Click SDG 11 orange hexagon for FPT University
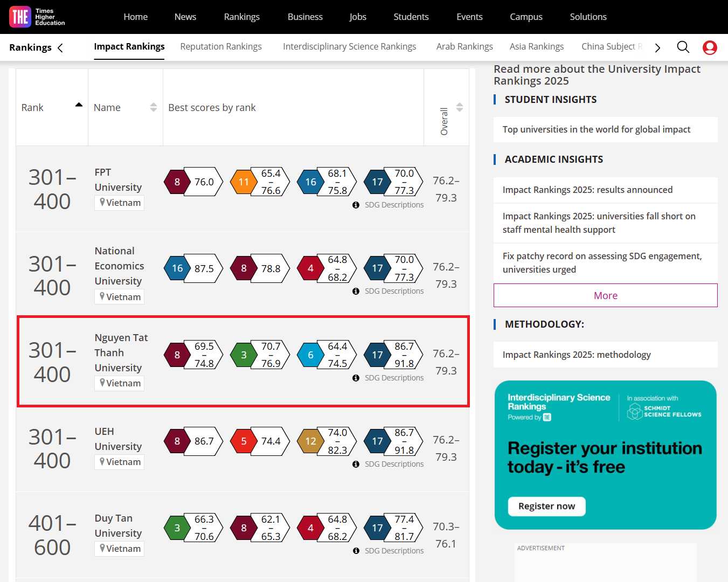 pyautogui.click(x=244, y=182)
